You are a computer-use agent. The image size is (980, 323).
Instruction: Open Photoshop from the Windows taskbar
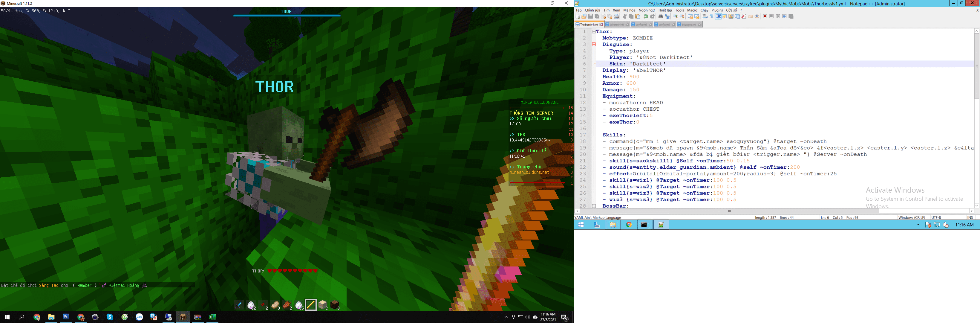pos(66,317)
